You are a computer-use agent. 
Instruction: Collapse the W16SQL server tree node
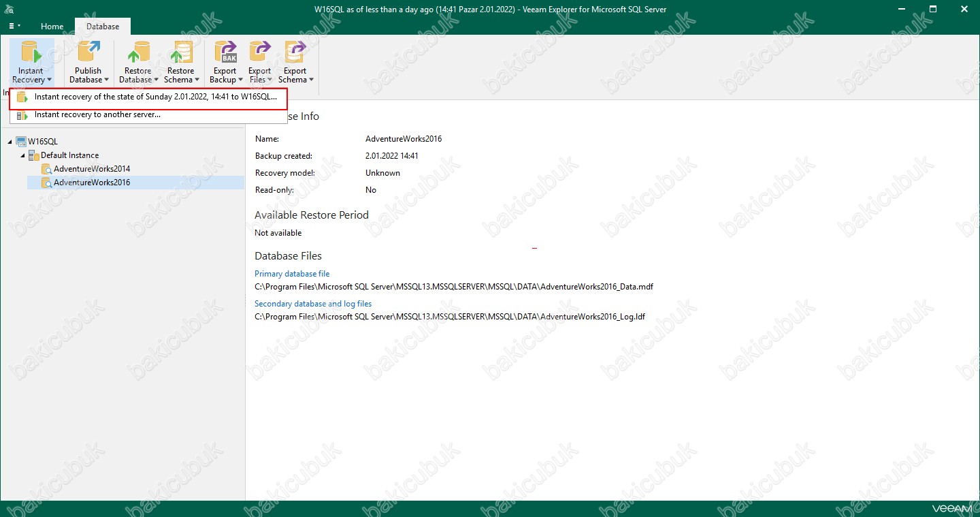click(10, 142)
